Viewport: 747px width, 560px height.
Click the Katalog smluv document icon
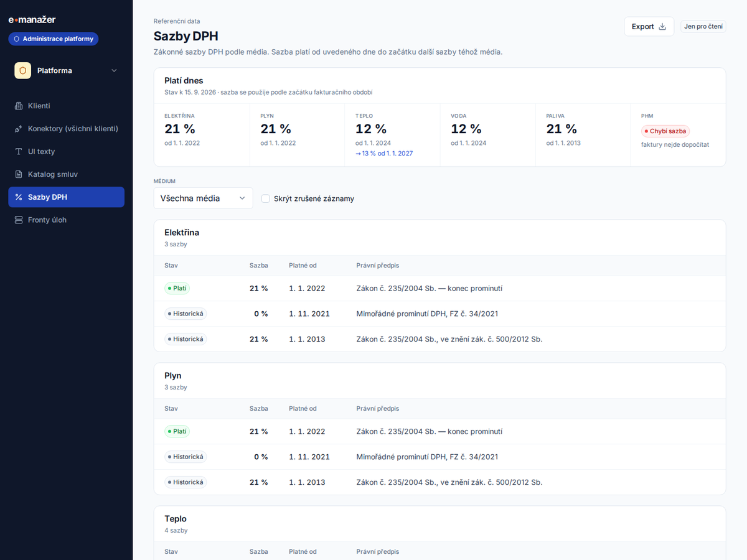click(x=19, y=174)
